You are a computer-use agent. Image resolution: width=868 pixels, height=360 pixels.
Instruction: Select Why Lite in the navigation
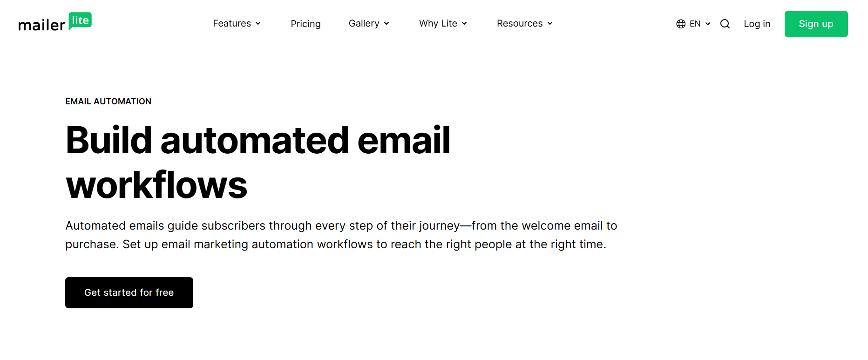438,23
